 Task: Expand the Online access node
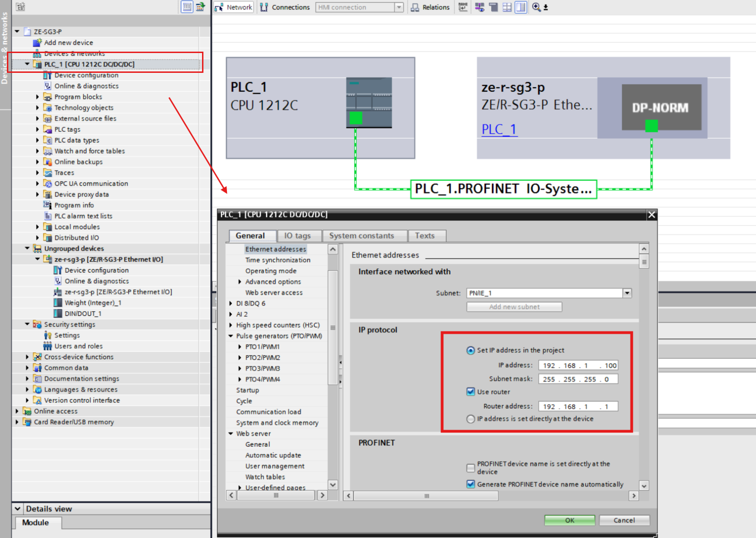(x=18, y=411)
